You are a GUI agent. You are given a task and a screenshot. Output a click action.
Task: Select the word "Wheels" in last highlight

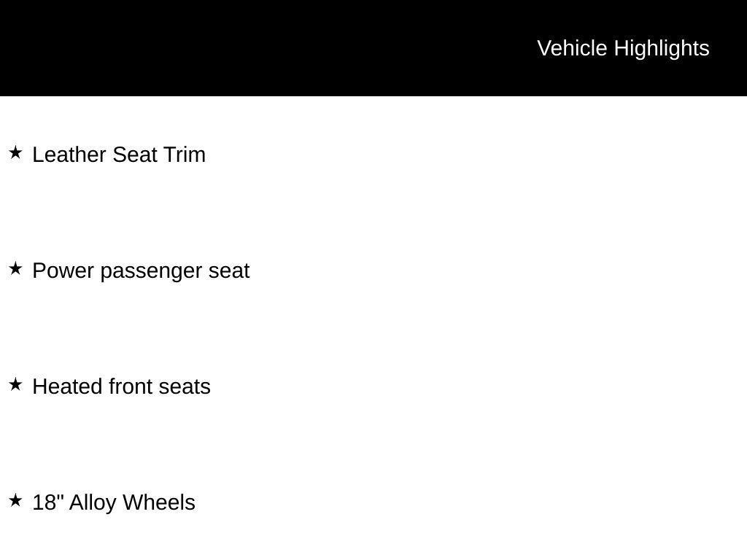(158, 502)
